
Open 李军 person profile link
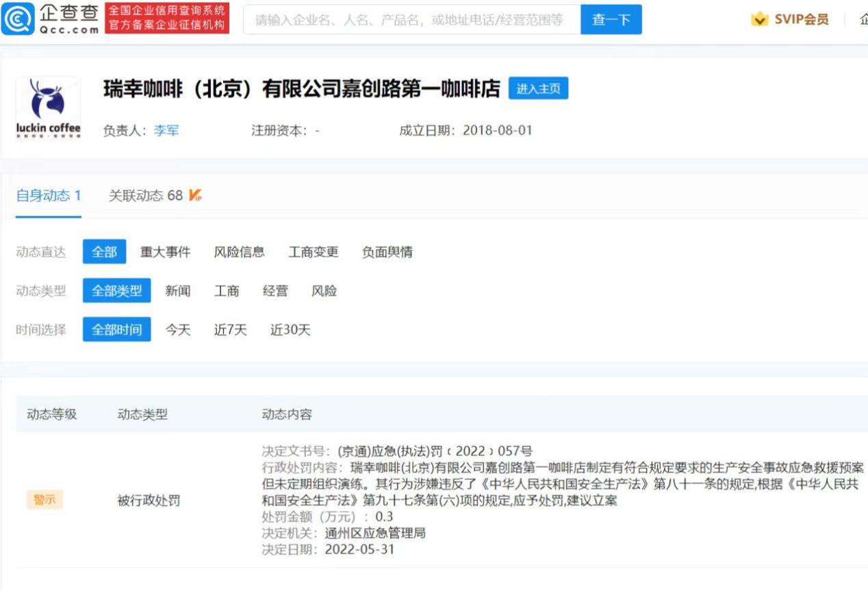(x=166, y=130)
